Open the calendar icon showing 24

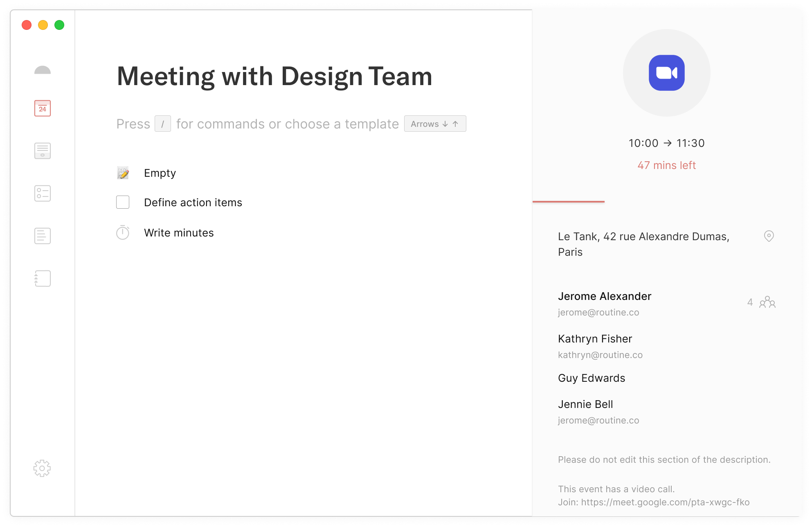tap(43, 108)
